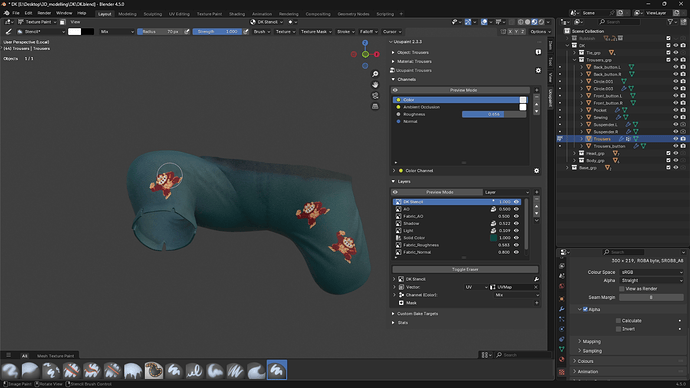Open the Render menu
Screen dimensions: 690x388
(x=44, y=13)
